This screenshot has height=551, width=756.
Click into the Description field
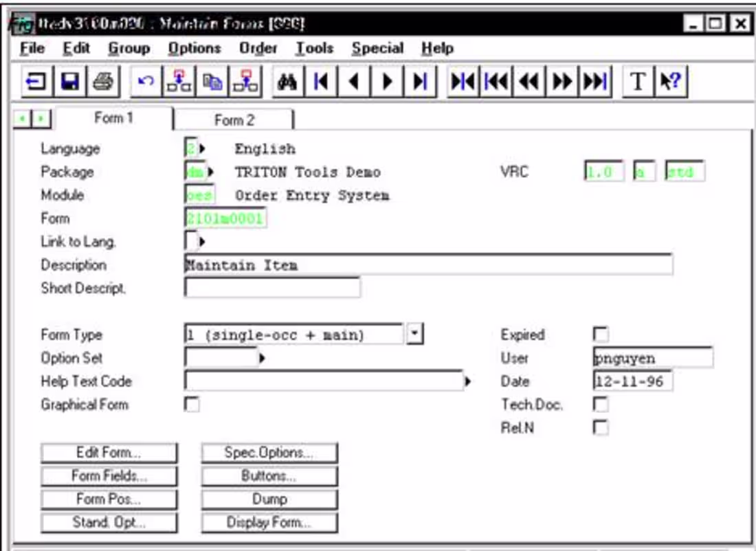point(428,265)
